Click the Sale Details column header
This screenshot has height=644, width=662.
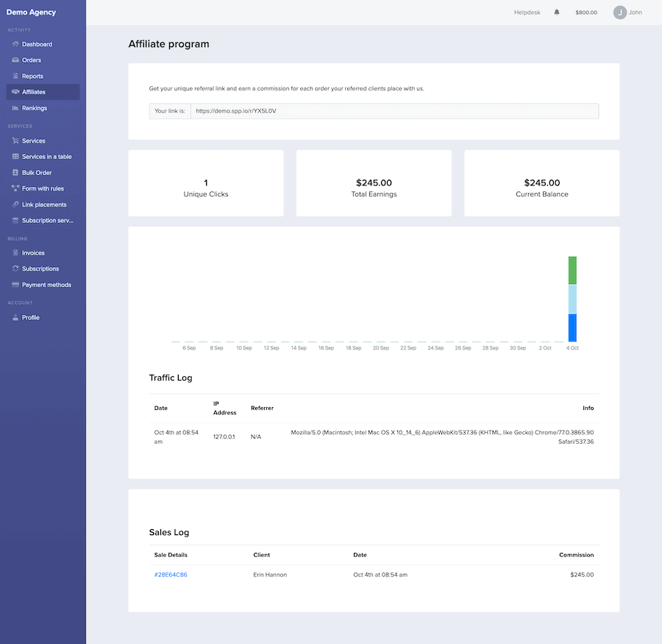(171, 555)
